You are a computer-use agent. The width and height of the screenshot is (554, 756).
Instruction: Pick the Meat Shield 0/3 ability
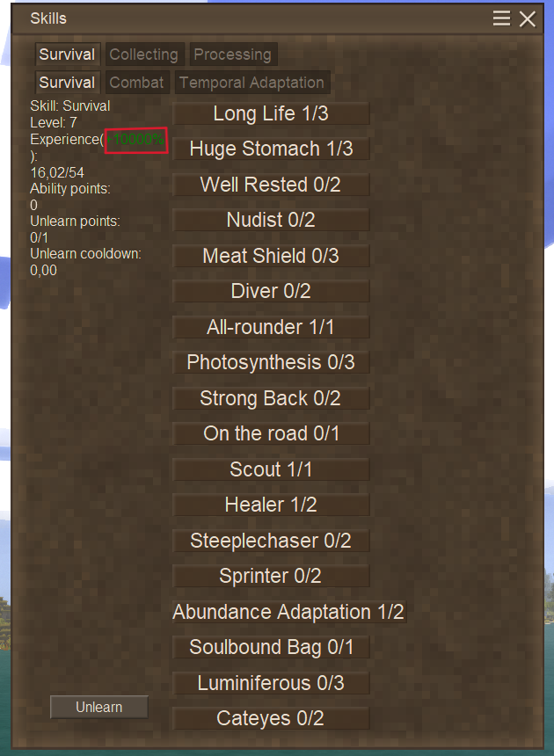click(x=271, y=256)
